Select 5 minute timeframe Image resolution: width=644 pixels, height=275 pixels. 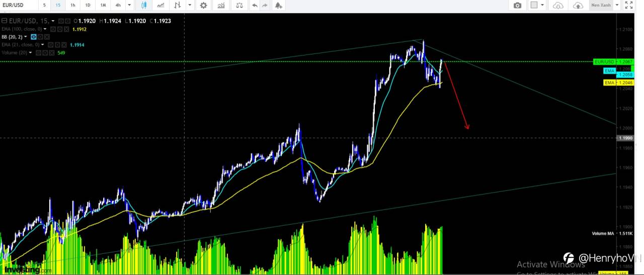coord(44,5)
